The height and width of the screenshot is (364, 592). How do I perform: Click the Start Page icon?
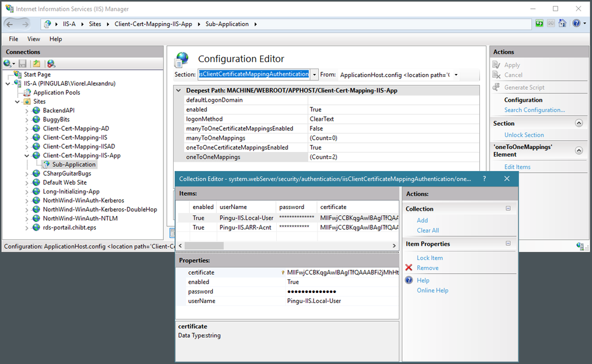point(17,75)
